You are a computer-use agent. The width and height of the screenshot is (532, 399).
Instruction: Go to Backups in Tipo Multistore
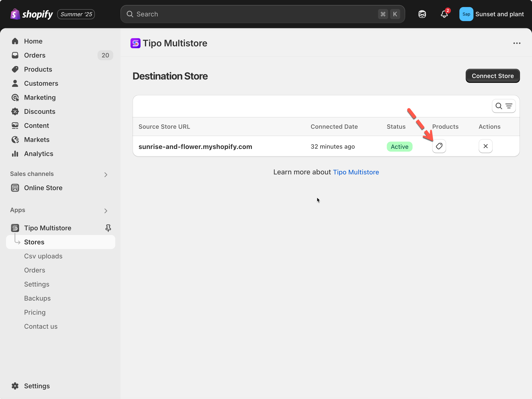click(37, 298)
